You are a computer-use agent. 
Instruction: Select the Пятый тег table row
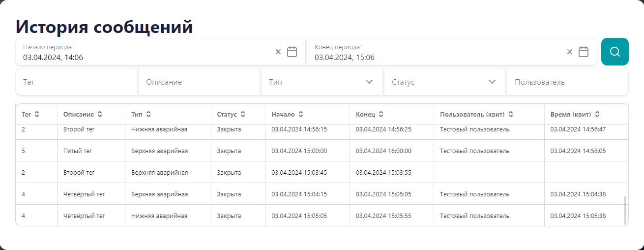click(x=322, y=151)
